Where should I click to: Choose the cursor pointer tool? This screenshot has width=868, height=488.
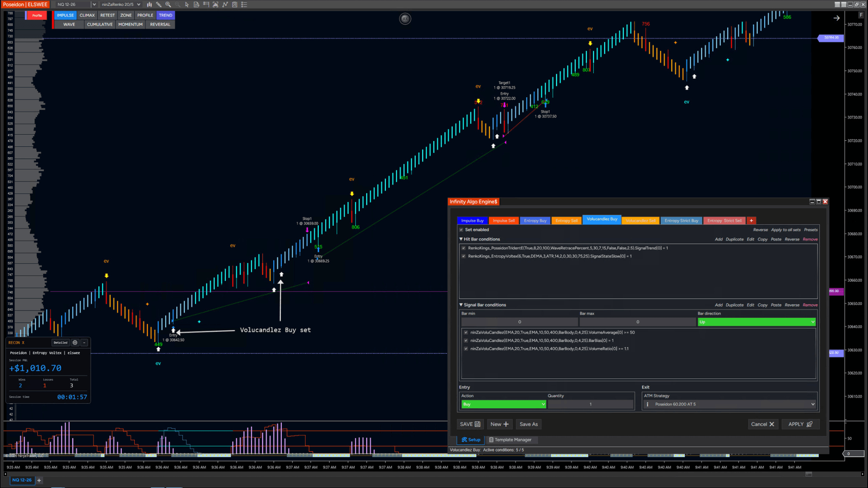coord(187,5)
